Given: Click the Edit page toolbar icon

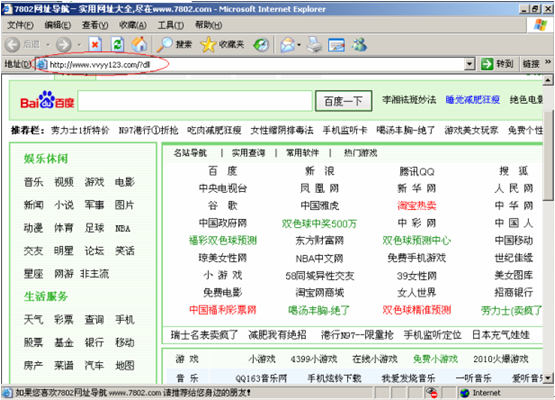Looking at the screenshot, I should click(336, 45).
